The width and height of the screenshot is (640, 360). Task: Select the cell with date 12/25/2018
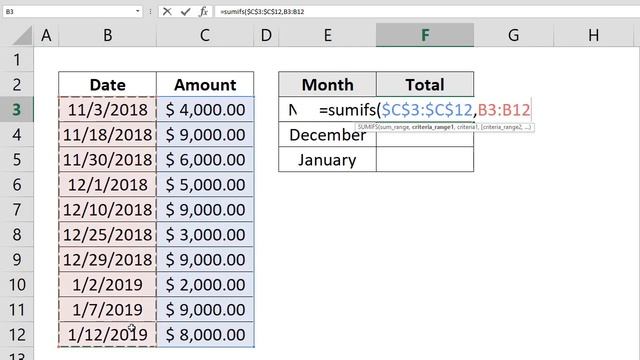point(107,234)
